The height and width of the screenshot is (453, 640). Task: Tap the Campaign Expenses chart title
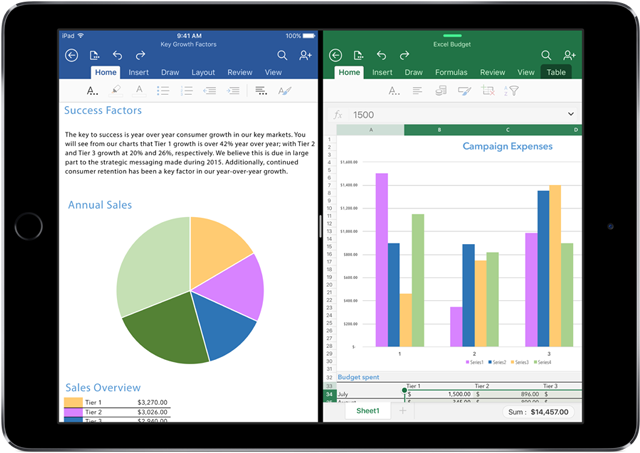point(507,146)
